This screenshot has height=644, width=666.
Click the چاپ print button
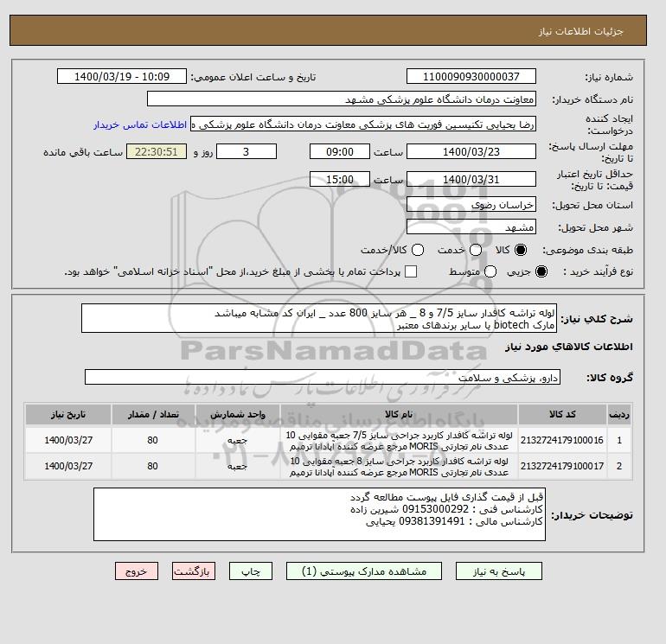[251, 571]
